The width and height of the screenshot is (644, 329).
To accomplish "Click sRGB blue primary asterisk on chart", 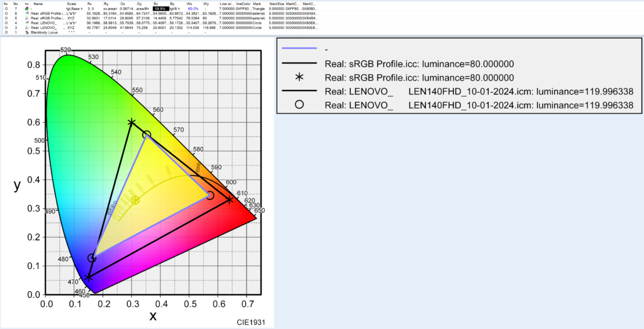I will click(88, 277).
